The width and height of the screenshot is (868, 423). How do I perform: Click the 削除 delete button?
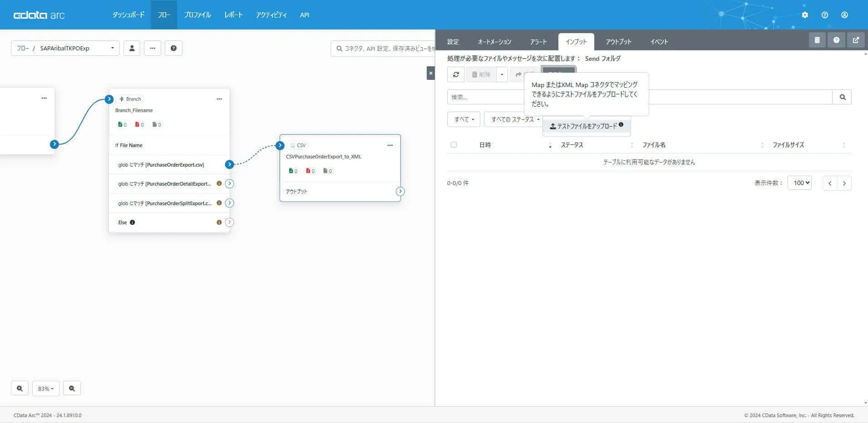click(481, 74)
